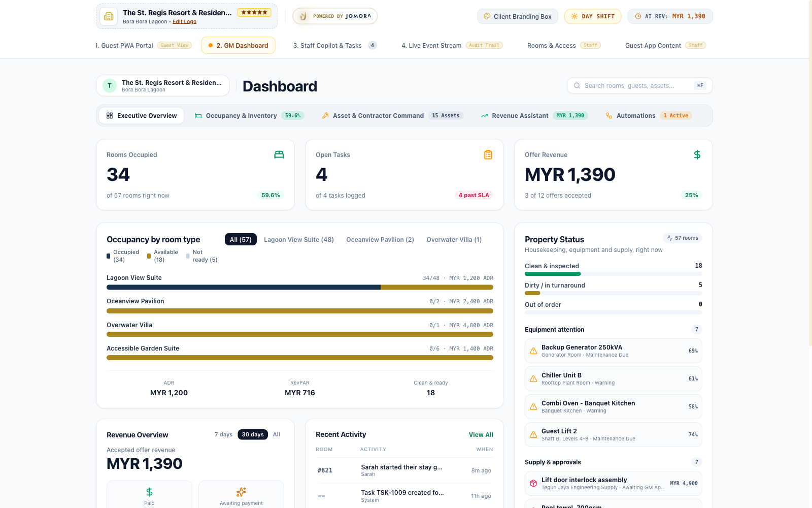This screenshot has height=508, width=812.
Task: Click warning icon on Combi Oven - Banquet Kitchen
Action: tap(533, 407)
